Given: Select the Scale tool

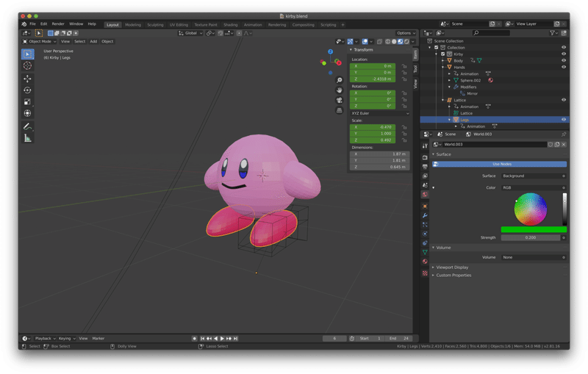Looking at the screenshot, I should 28,102.
